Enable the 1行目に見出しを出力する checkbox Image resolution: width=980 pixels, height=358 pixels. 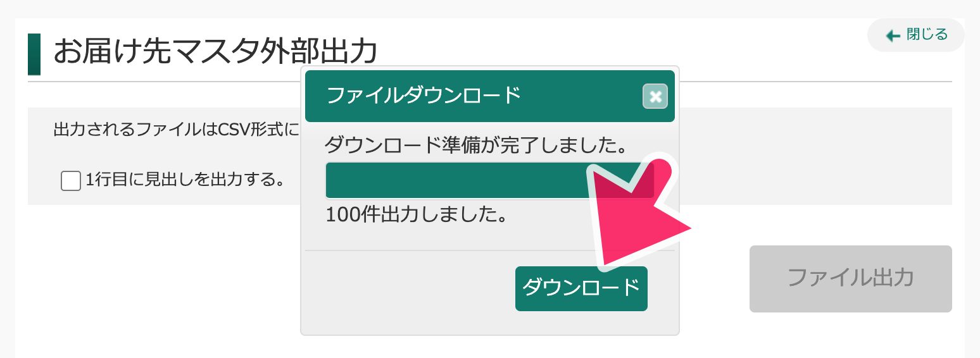(x=71, y=181)
